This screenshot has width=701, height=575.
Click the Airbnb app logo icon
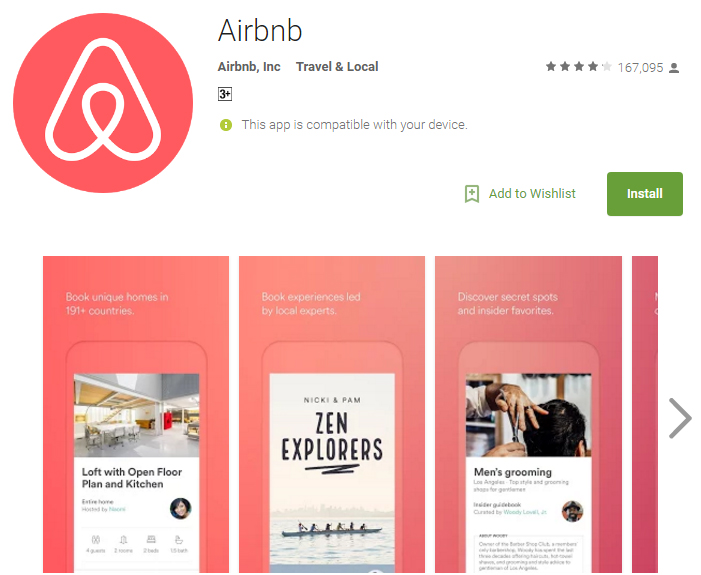point(103,103)
